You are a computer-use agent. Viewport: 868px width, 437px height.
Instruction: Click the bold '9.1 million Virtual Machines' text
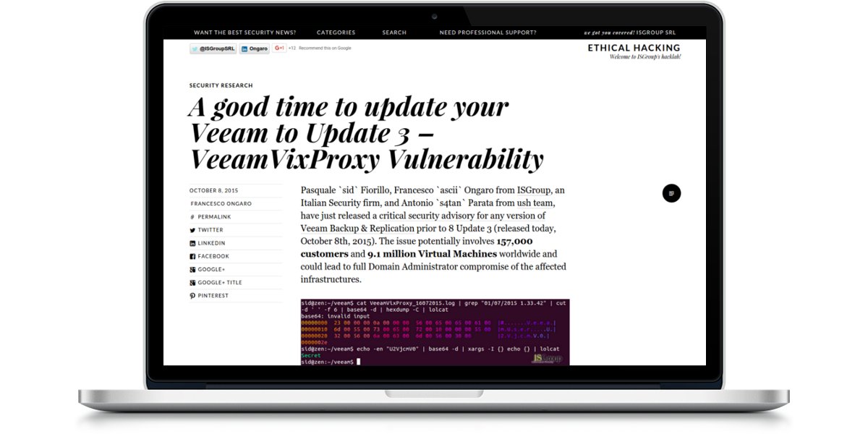click(x=432, y=254)
